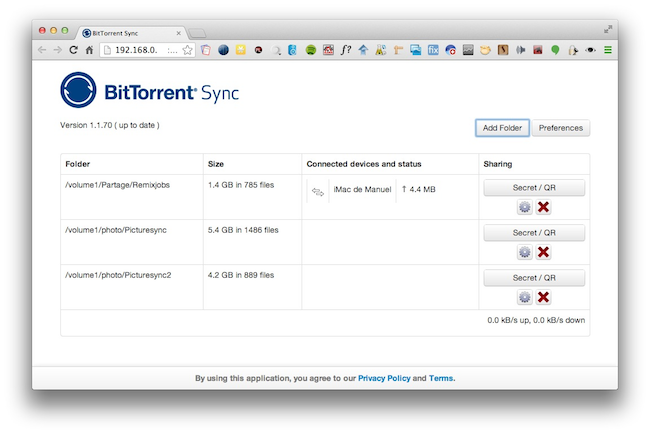Click the green Spotify extension icon
Screen dimensions: 650x434
tap(310, 50)
